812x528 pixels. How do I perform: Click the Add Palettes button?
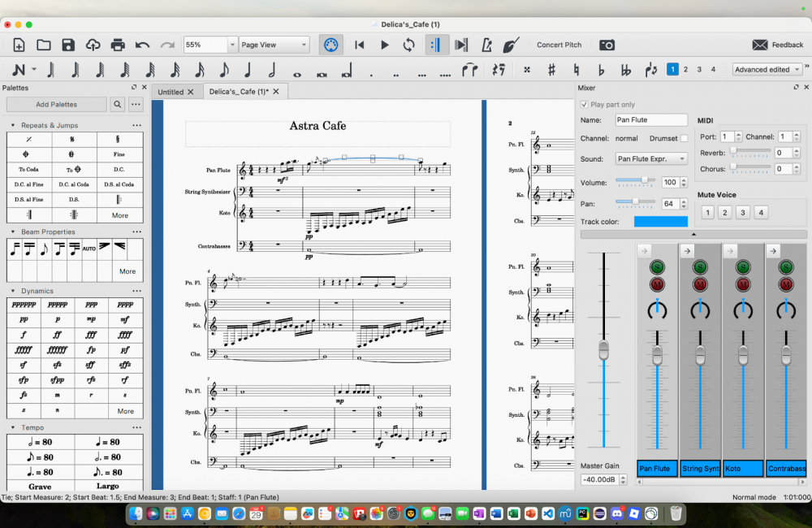pos(56,105)
